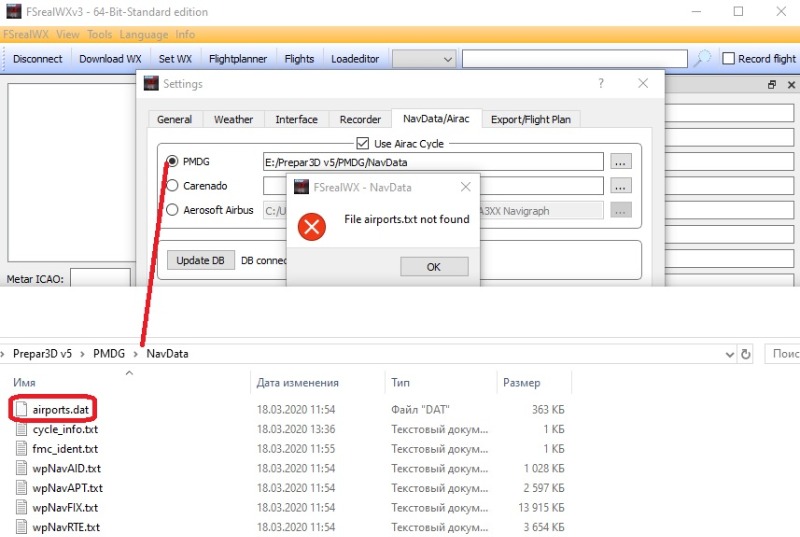Open the FSrealWX menu

click(x=26, y=34)
